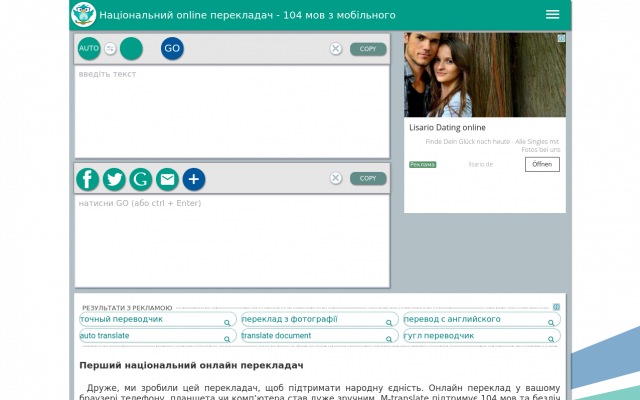
Task: Click ad info icon beside РЕЗУЛЬТАТИ З РЕКЛАМОЮ
Action: coord(556,307)
